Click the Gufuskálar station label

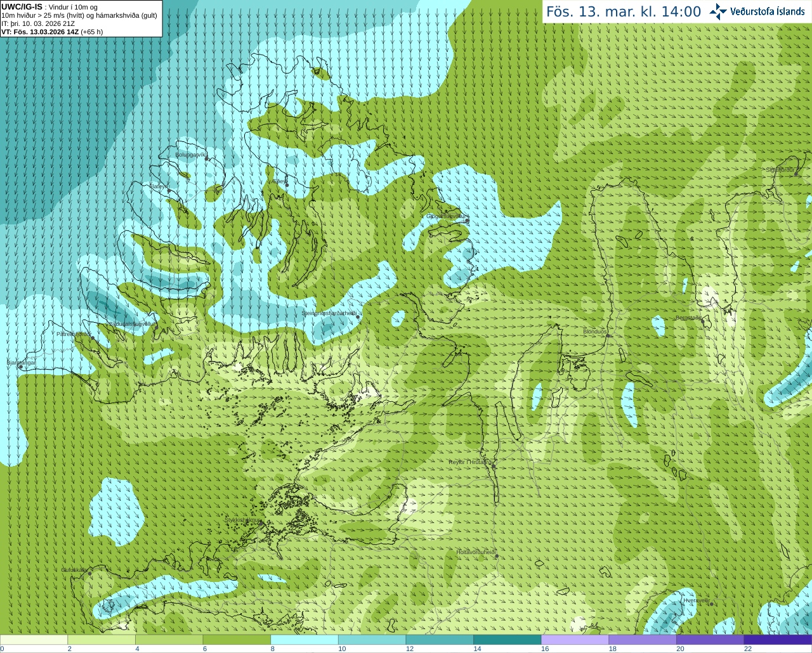click(x=74, y=570)
